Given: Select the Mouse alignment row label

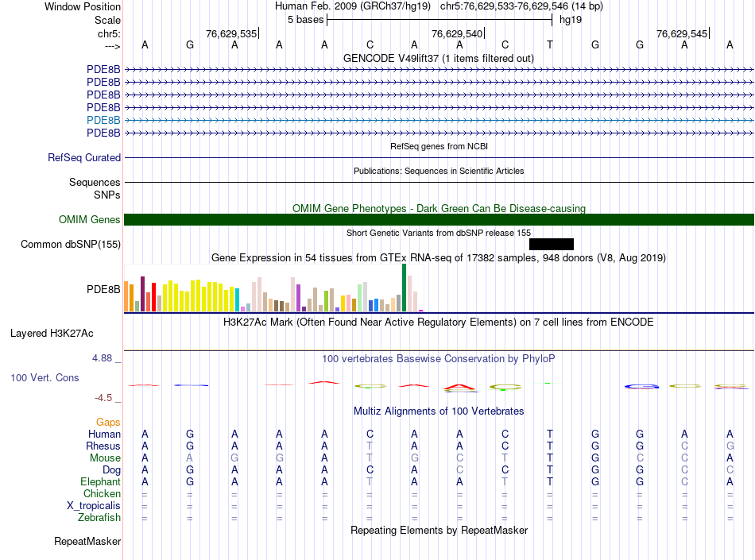Looking at the screenshot, I should pyautogui.click(x=105, y=458).
